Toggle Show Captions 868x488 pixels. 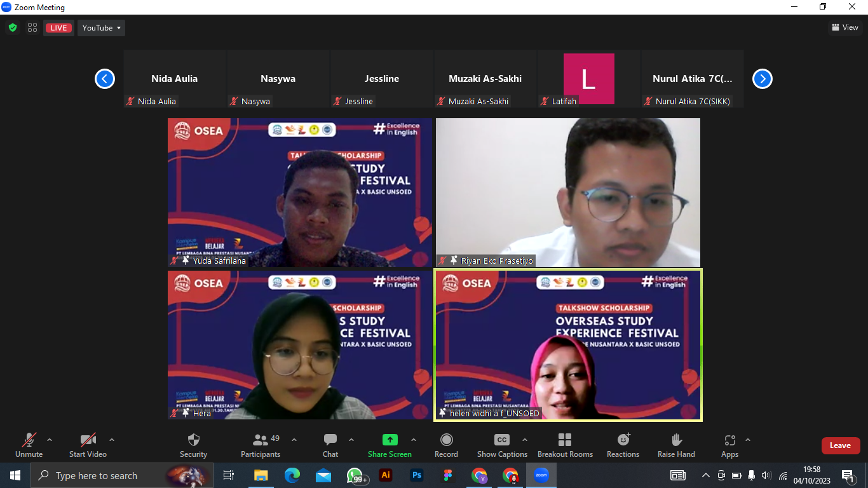[x=502, y=440]
